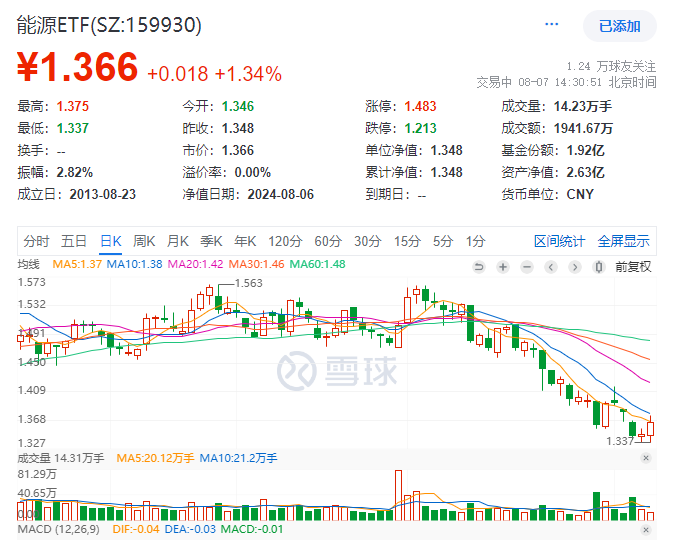Toggle the candlestick style icon
Screen dimensions: 675x540
click(599, 267)
